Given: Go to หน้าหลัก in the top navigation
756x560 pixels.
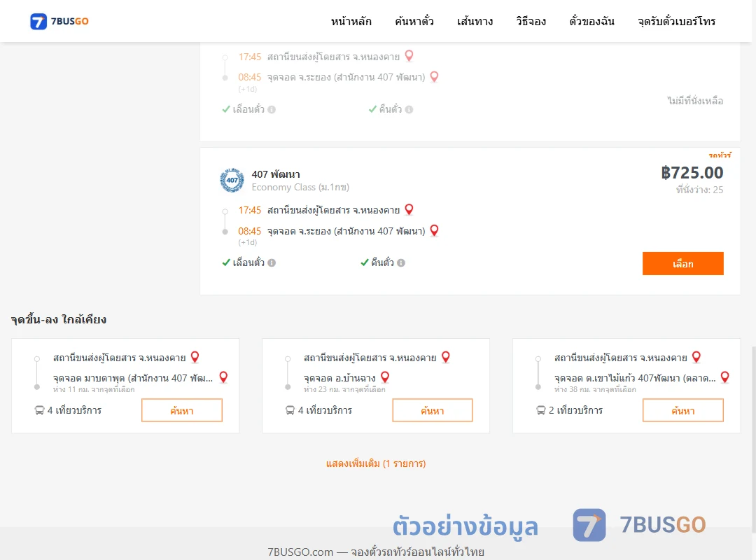Looking at the screenshot, I should coord(351,21).
